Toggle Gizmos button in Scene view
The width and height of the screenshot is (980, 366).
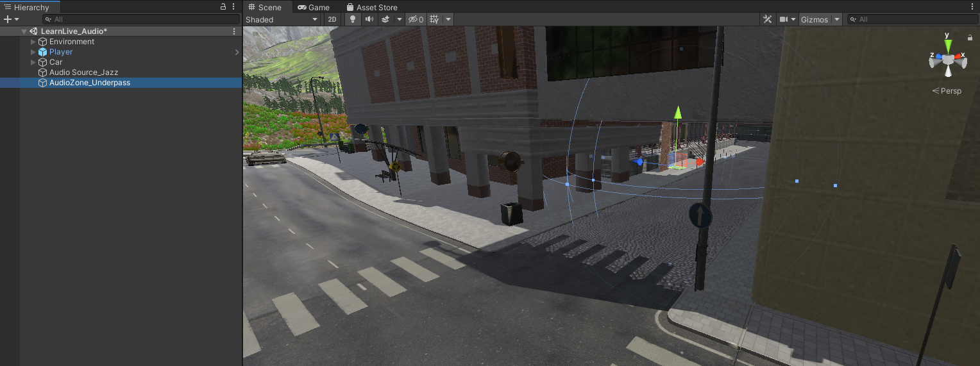point(815,19)
